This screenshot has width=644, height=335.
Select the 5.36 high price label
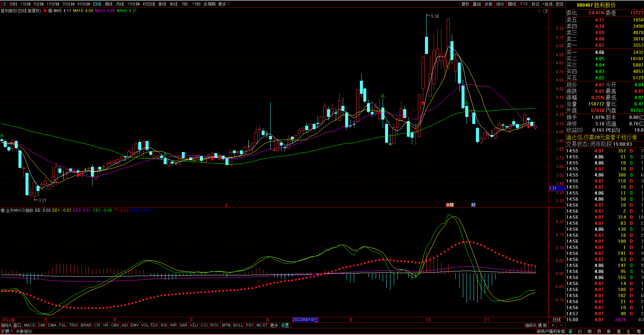[x=435, y=16]
